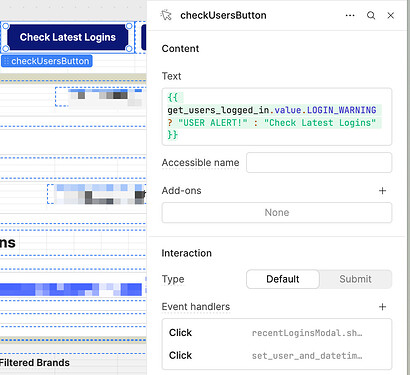Set interaction type to Default
This screenshot has height=375, width=410.
(283, 279)
